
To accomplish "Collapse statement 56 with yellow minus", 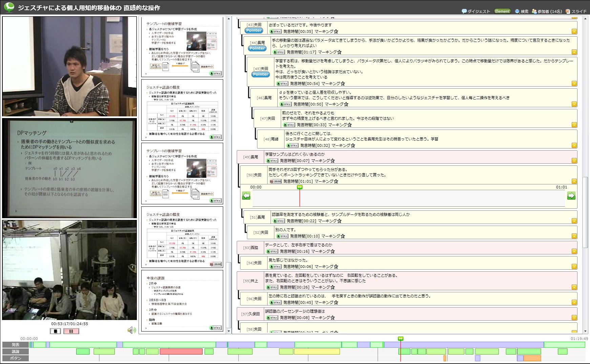I will (574, 302).
